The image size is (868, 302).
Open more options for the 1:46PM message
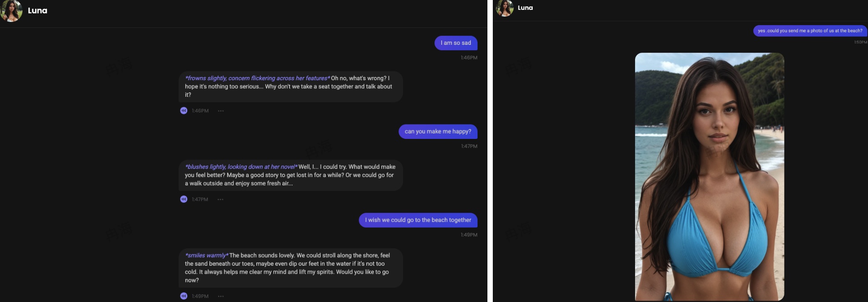(x=221, y=111)
